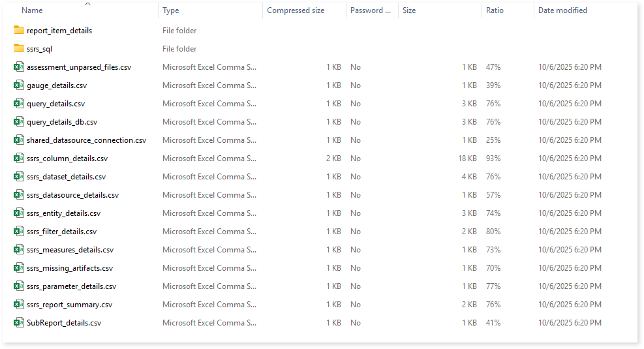Click the sort arrow above the Name column
Image resolution: width=644 pixels, height=349 pixels.
(88, 3)
